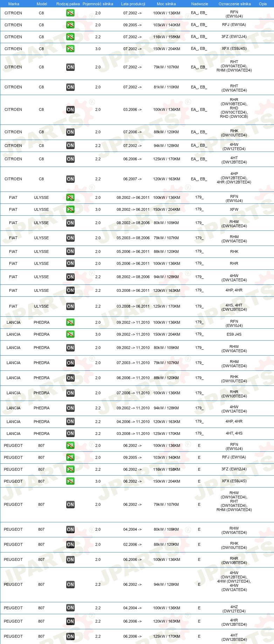Click the ON diesel icon for Citroen C8 125kW/170KM
Viewport: 274px width, 644px height.
coord(70,159)
